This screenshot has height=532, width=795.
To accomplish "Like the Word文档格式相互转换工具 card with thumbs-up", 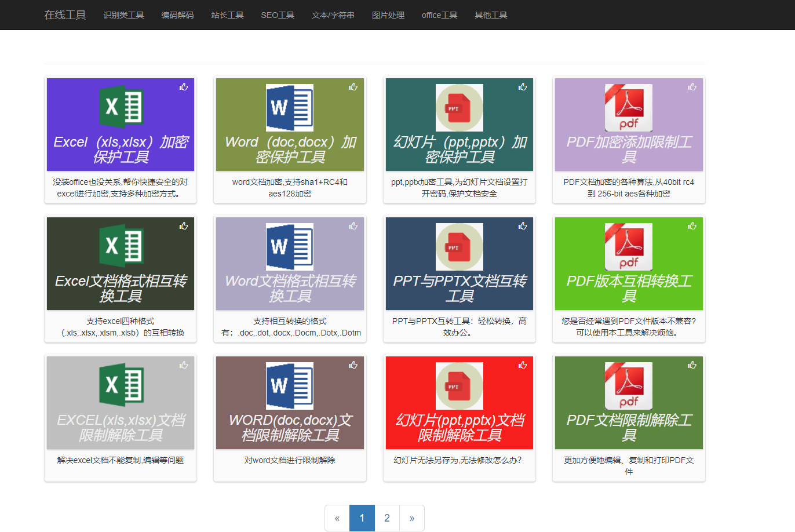I will click(x=353, y=226).
